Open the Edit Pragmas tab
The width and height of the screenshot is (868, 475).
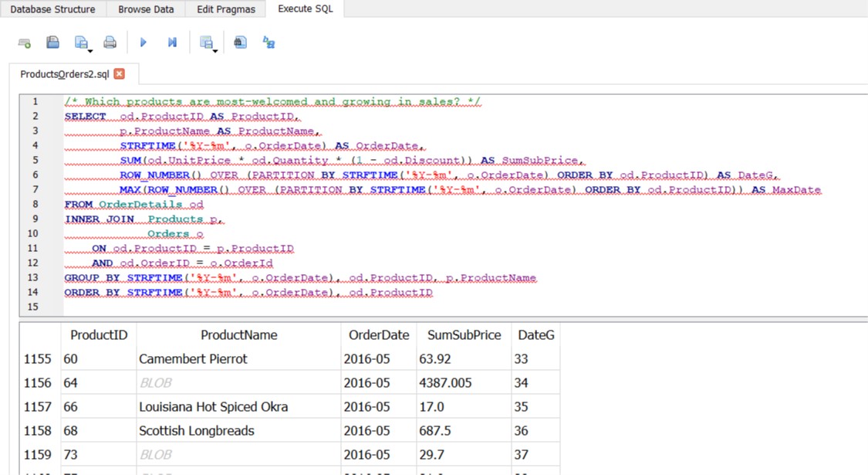225,9
